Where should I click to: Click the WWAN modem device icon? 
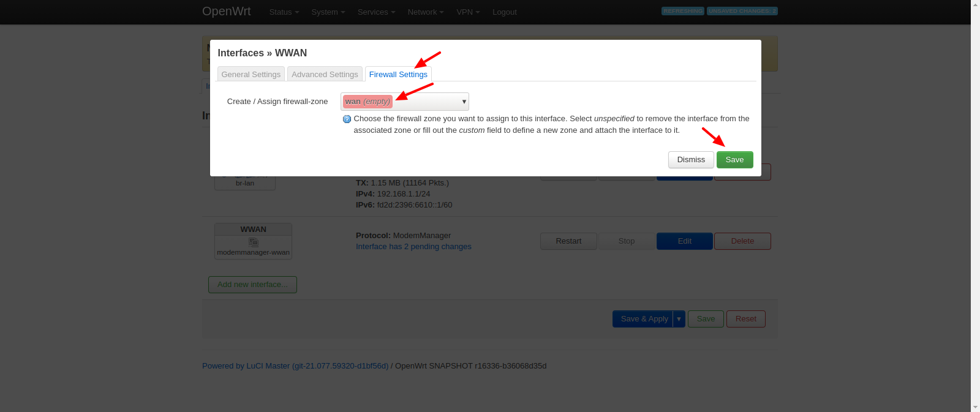(253, 242)
